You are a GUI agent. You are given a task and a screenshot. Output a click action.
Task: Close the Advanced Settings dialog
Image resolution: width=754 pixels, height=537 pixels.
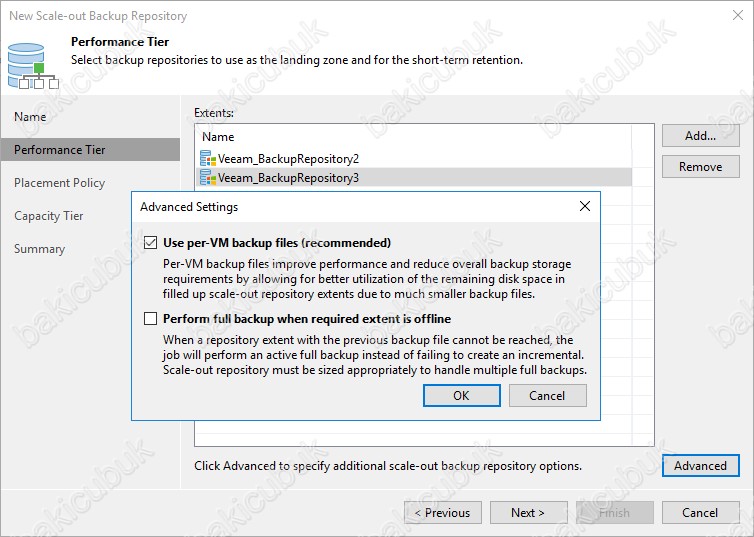[585, 206]
